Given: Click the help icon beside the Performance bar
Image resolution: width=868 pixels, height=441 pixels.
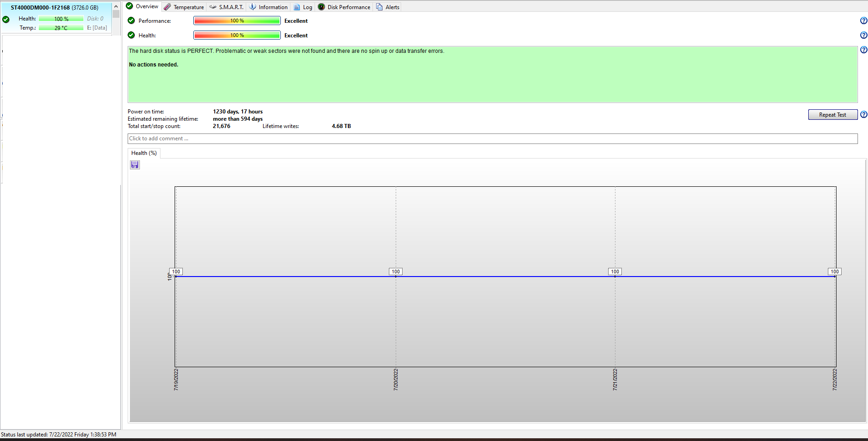Looking at the screenshot, I should coord(863,21).
